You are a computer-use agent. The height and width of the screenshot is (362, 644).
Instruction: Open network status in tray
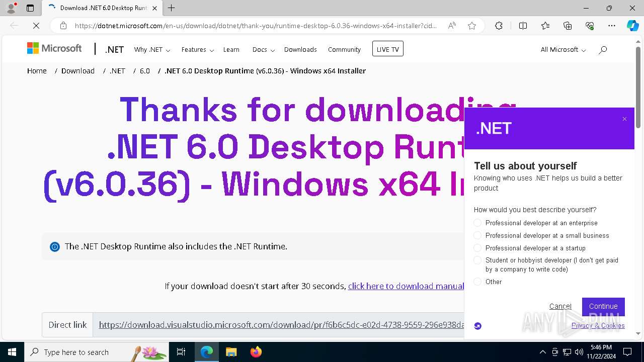(567, 352)
